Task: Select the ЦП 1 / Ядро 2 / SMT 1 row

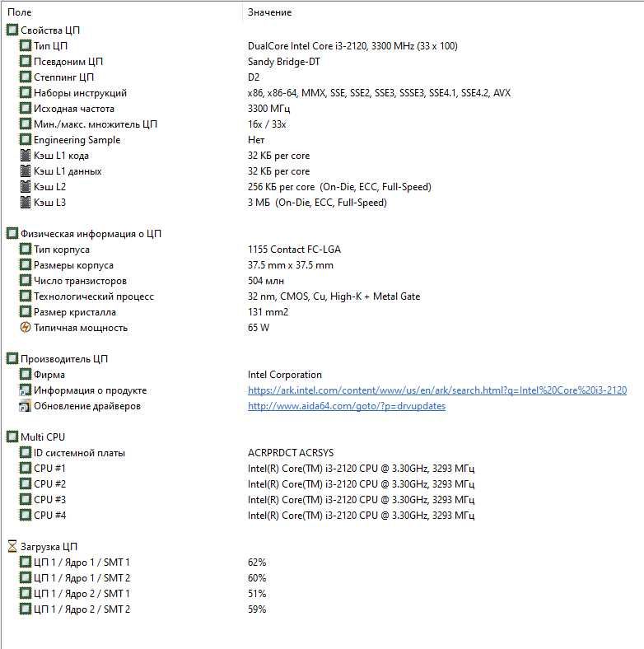Action: point(322,594)
